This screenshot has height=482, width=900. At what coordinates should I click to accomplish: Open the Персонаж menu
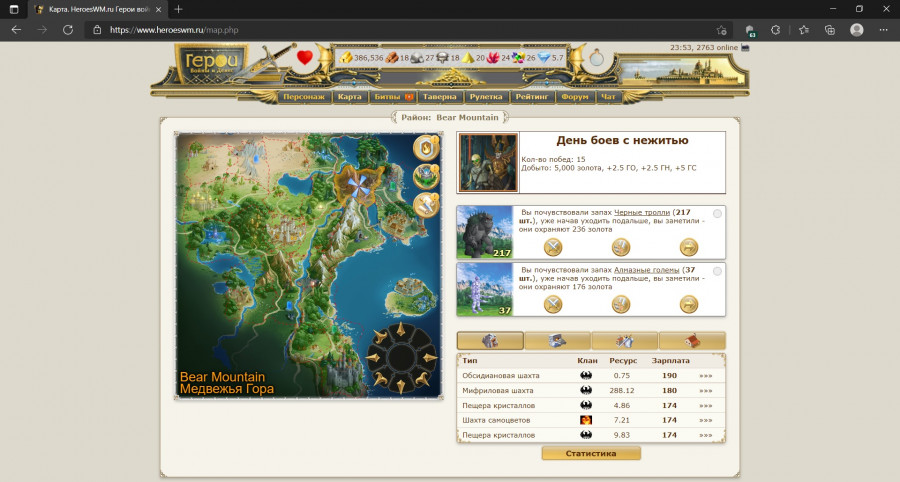click(304, 97)
